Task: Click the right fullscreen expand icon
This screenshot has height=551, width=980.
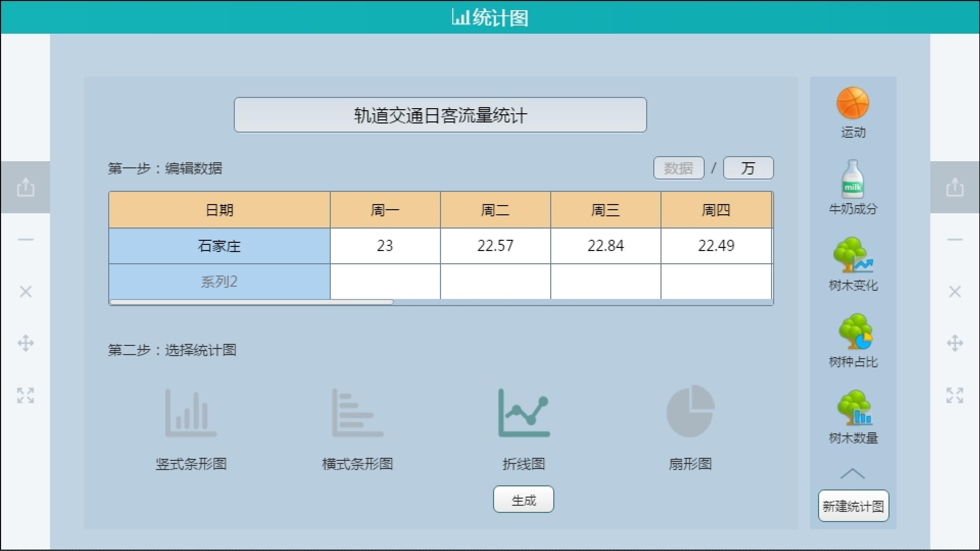Action: pos(954,396)
